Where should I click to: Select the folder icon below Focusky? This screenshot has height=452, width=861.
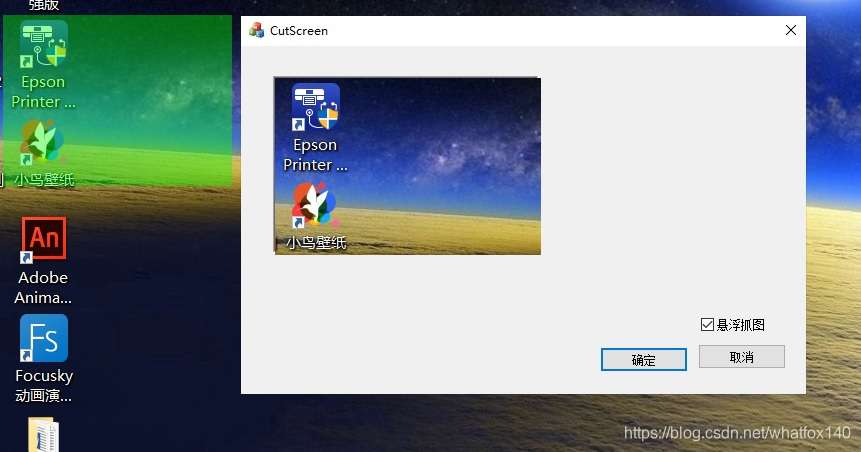[43, 434]
